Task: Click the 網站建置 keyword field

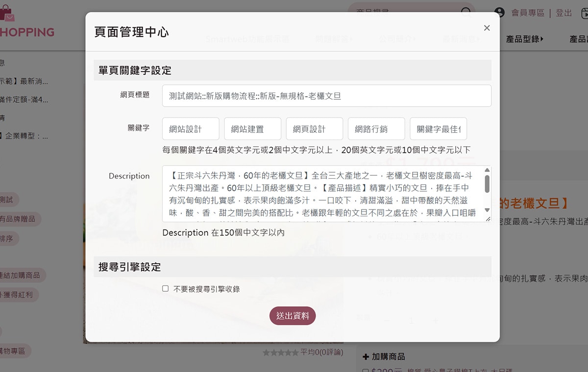Action: [x=253, y=129]
